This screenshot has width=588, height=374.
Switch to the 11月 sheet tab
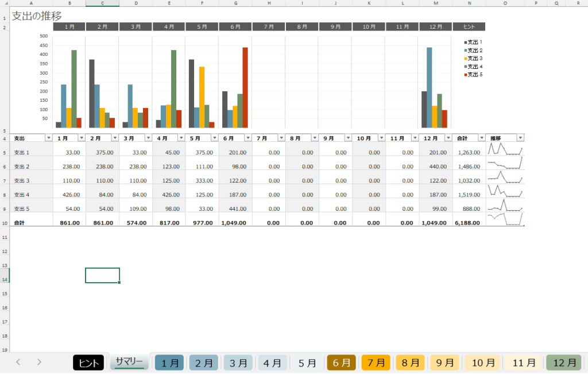[523, 363]
